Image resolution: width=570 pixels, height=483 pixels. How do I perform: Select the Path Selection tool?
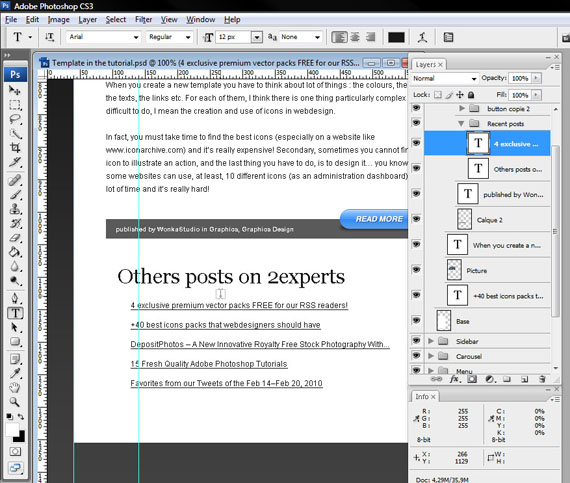(15, 327)
